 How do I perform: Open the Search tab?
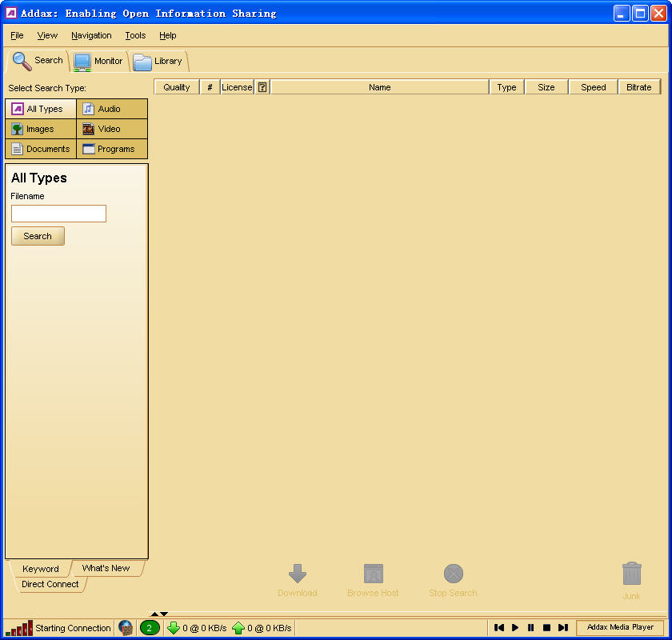(38, 61)
